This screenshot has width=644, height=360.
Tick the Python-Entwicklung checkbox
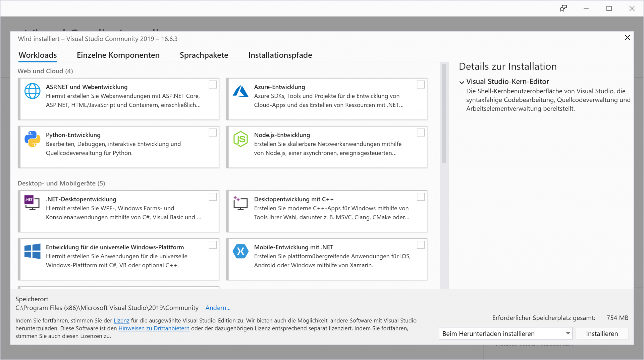click(213, 133)
